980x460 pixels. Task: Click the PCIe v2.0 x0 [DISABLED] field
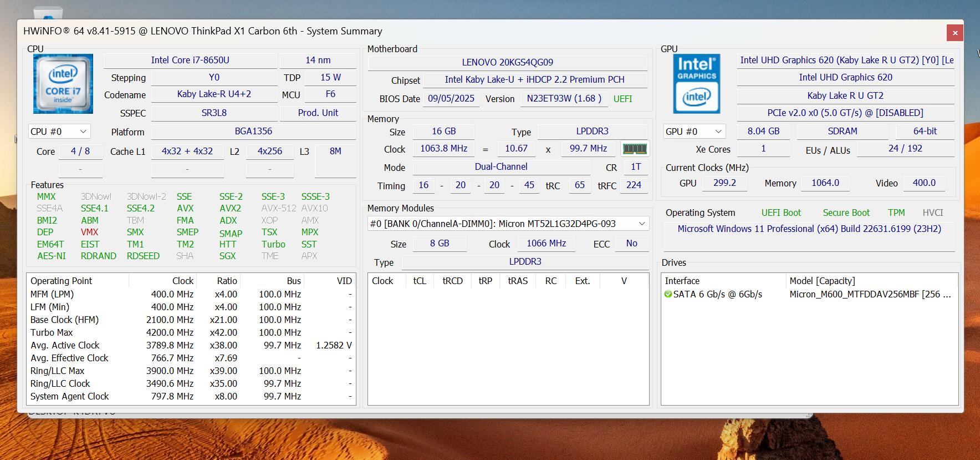(845, 113)
